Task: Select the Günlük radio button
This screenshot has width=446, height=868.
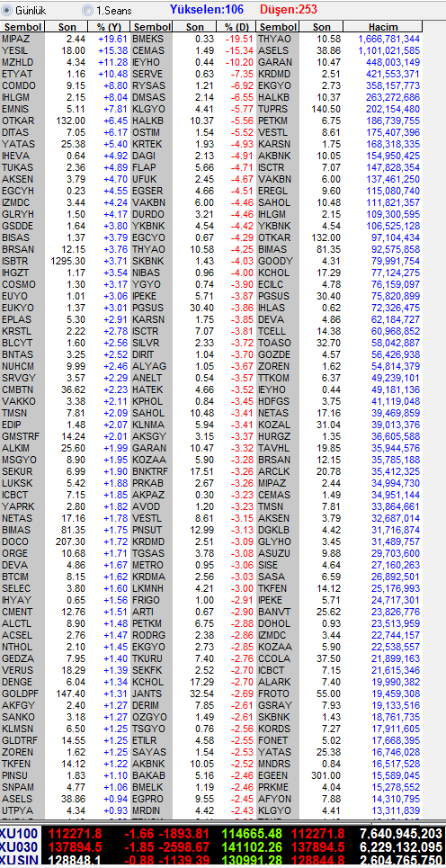Action: click(x=7, y=9)
